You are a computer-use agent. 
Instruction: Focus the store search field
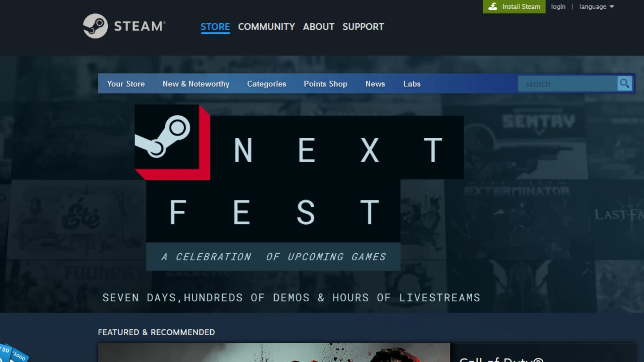[568, 84]
